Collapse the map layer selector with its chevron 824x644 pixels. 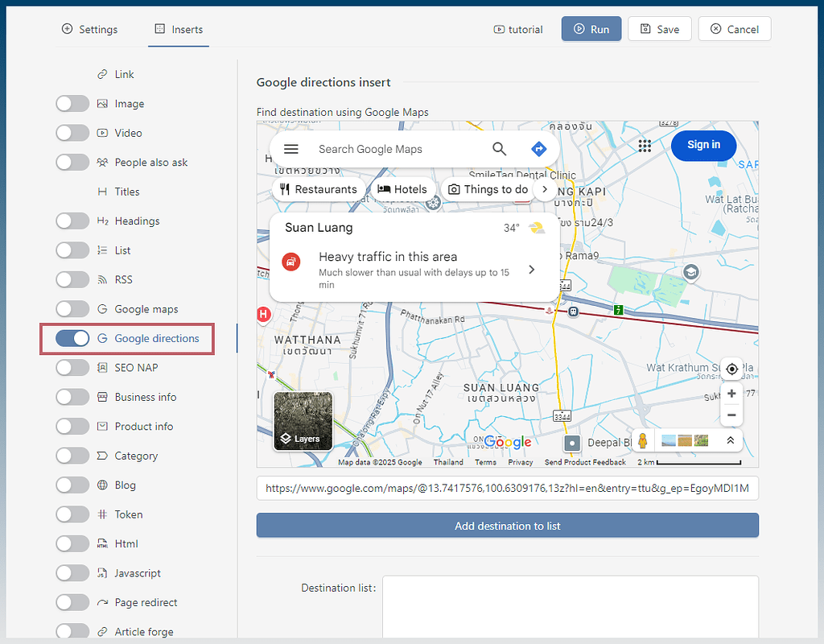(731, 440)
